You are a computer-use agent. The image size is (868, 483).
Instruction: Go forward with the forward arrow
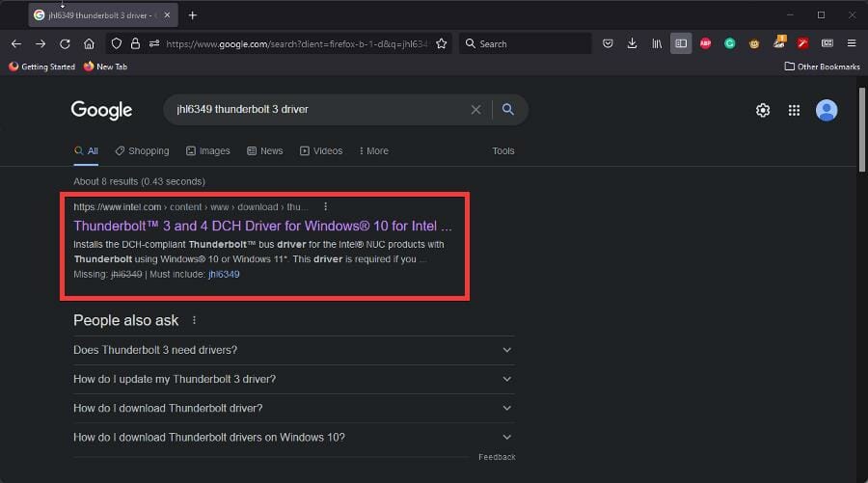41,43
